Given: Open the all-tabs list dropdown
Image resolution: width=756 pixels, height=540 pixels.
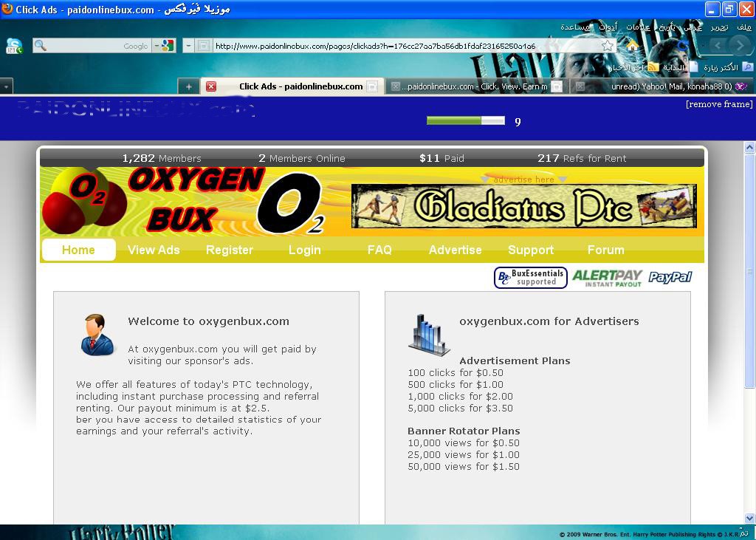Looking at the screenshot, I should pos(6,86).
